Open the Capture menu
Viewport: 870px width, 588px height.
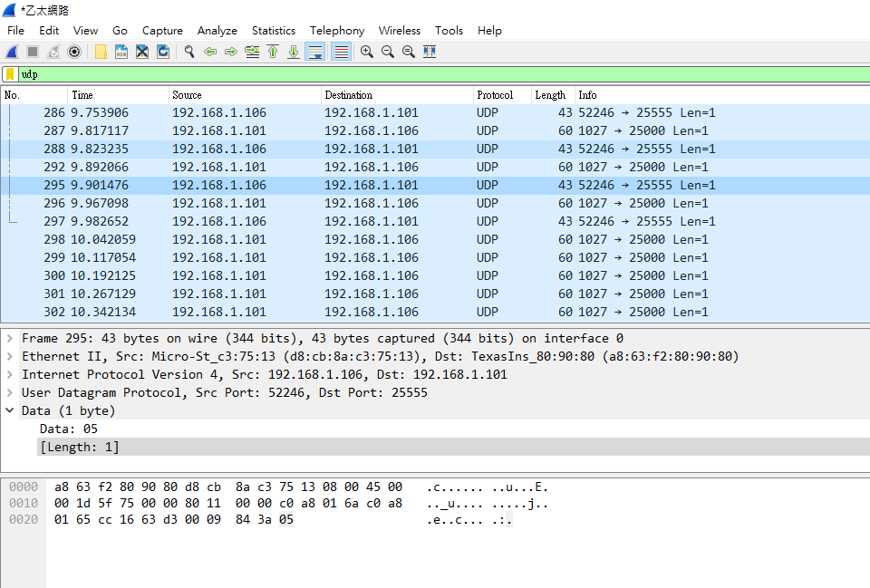(162, 31)
